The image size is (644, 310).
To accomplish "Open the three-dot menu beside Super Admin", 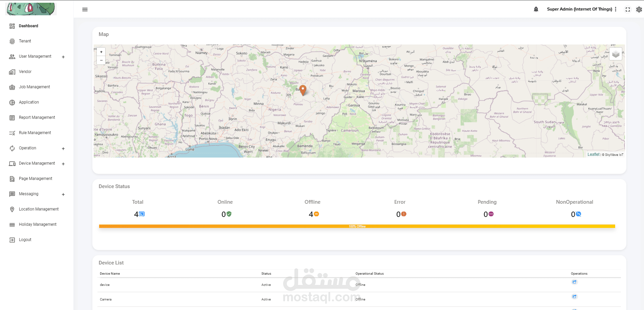I will pyautogui.click(x=615, y=9).
